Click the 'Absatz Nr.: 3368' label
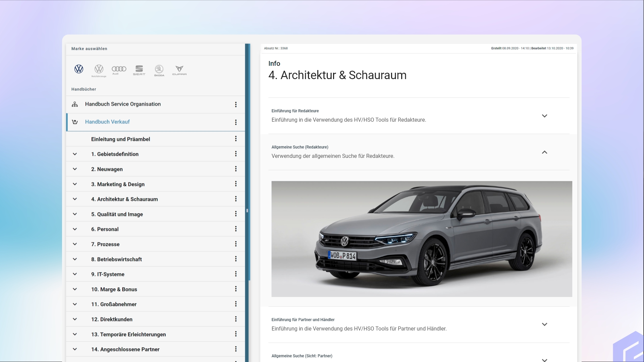 (x=276, y=48)
